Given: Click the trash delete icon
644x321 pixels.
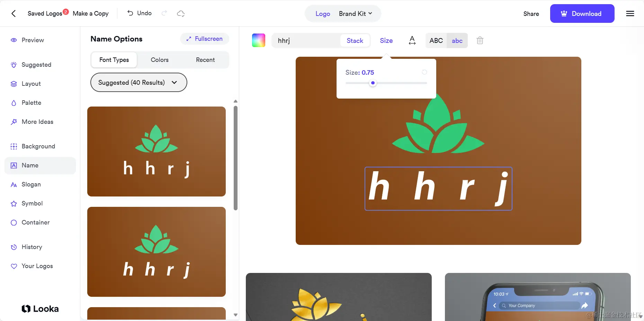Looking at the screenshot, I should [x=480, y=40].
